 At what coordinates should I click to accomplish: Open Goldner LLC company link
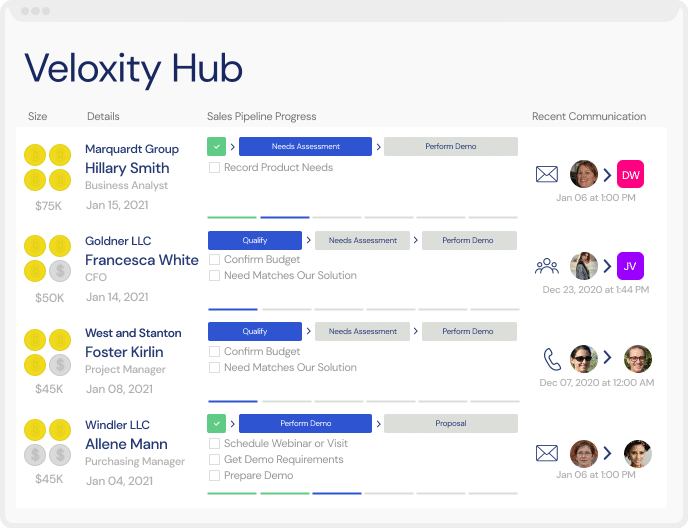118,241
